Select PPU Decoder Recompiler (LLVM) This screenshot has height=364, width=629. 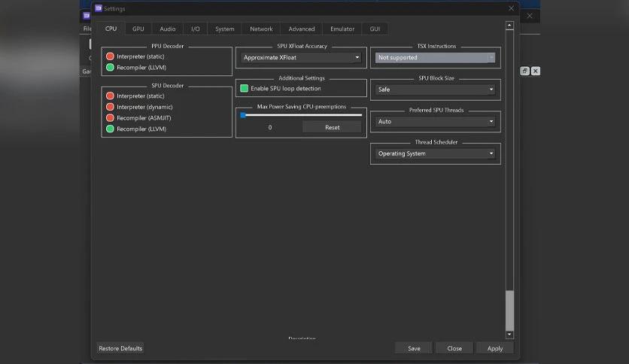point(136,68)
